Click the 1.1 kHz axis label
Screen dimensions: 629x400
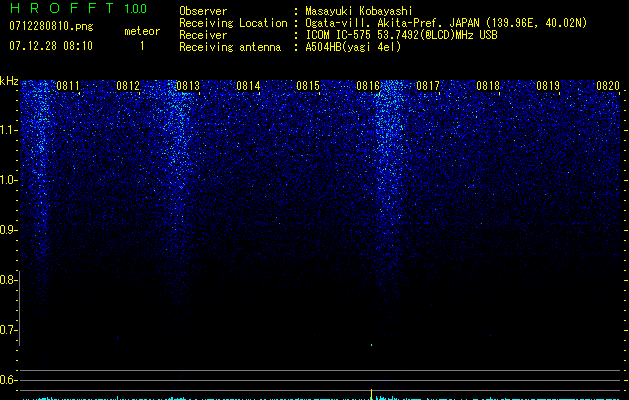pyautogui.click(x=8, y=130)
